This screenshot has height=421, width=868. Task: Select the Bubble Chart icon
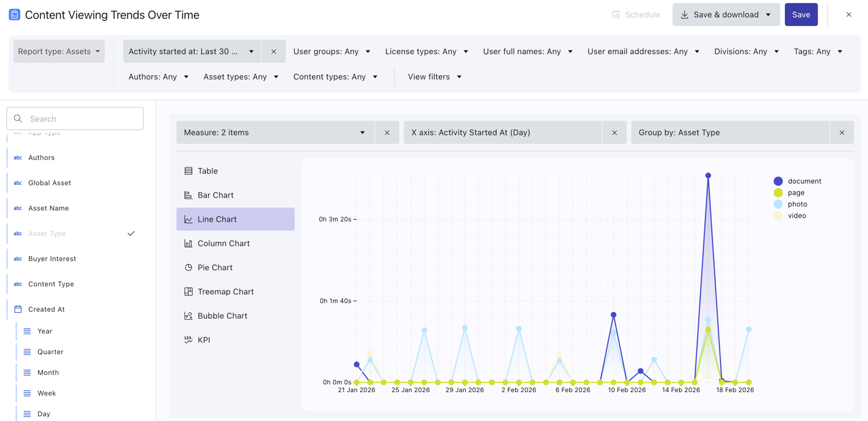(x=188, y=316)
